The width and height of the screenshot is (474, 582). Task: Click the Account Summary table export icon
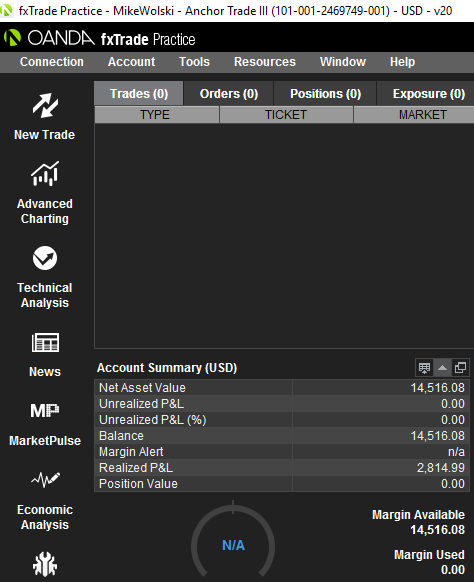tap(424, 367)
